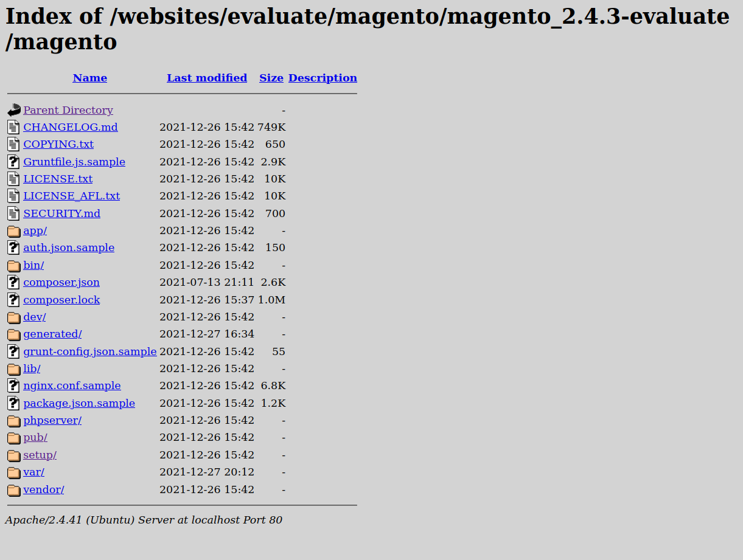
Task: Sort listing by Size
Action: point(271,77)
